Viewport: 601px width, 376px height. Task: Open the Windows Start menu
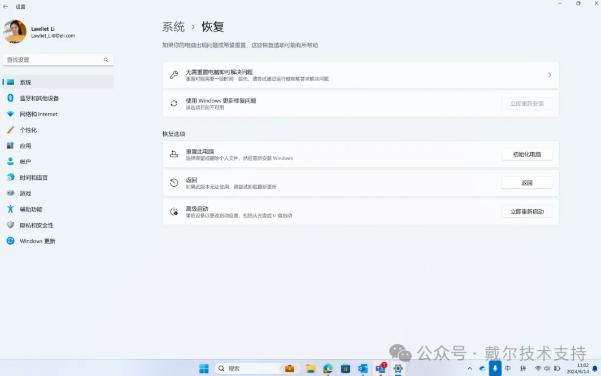point(204,368)
